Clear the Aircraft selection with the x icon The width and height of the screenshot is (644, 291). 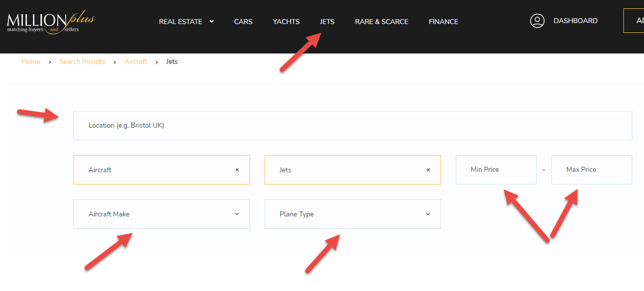tap(237, 170)
